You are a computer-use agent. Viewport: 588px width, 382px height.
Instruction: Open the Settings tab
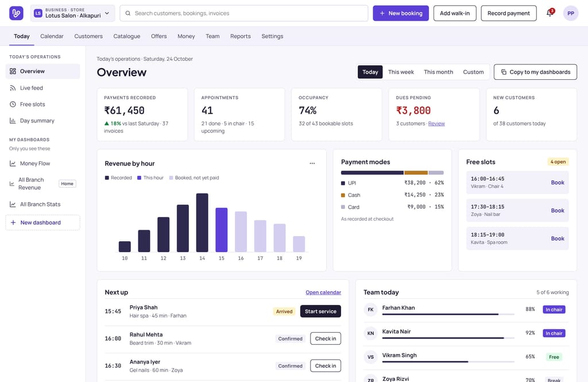coord(272,36)
